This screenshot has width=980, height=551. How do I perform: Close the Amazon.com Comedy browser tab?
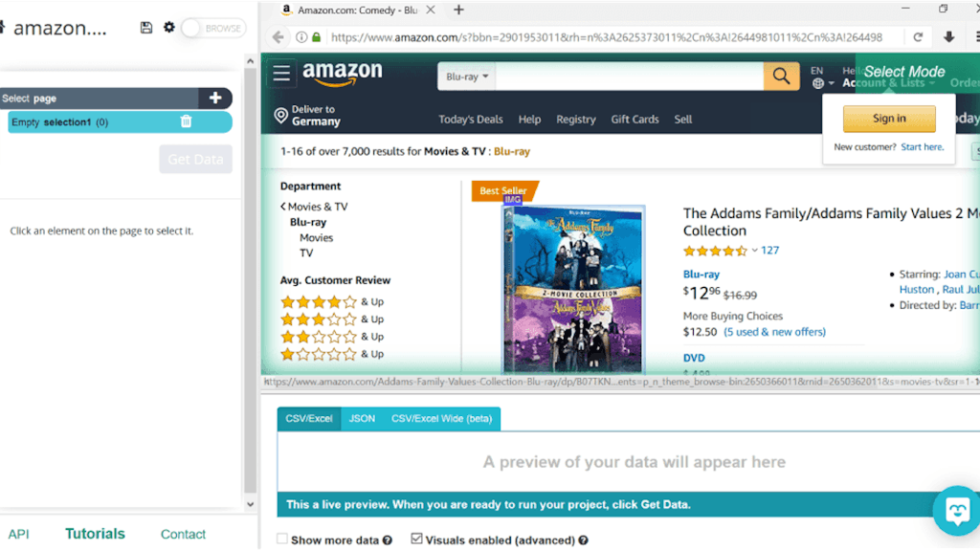click(431, 10)
